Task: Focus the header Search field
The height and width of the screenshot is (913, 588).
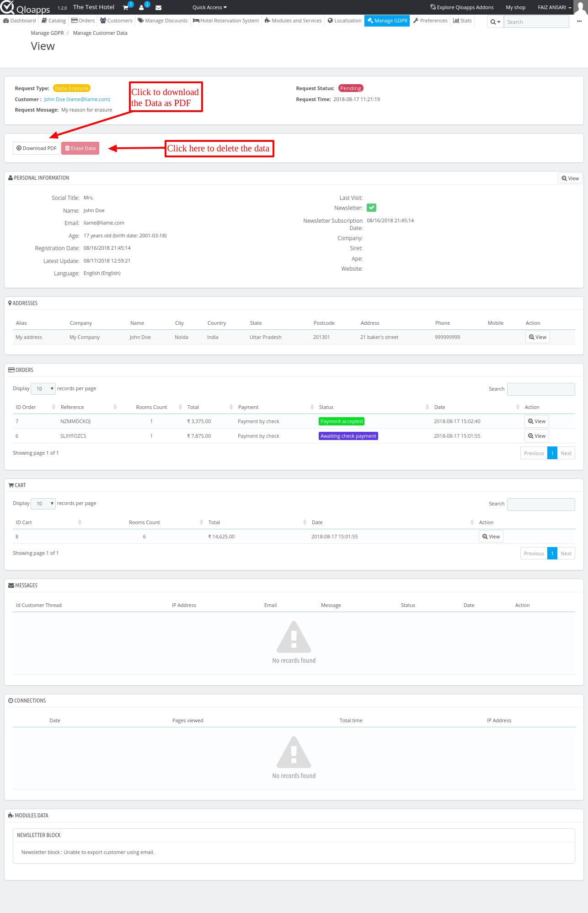Action: (x=536, y=21)
